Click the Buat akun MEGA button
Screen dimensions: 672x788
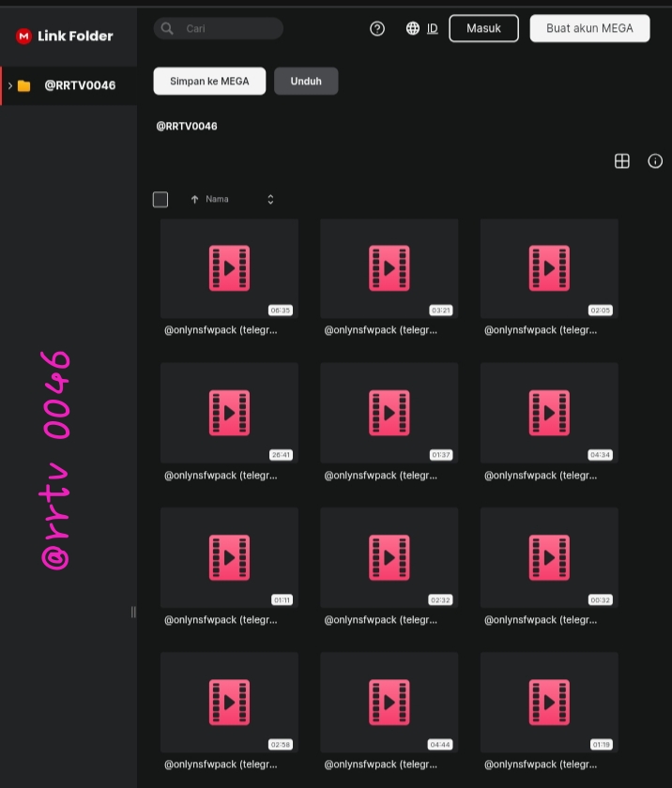[x=589, y=28]
